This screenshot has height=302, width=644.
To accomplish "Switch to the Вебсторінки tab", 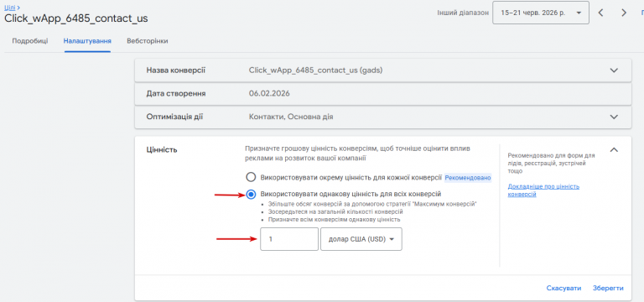I will pos(147,41).
